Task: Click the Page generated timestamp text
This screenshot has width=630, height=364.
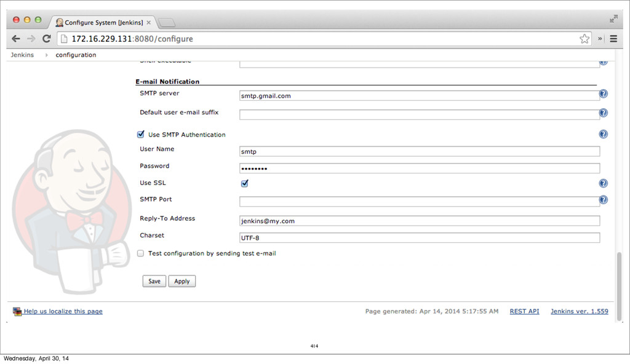Action: [431, 311]
